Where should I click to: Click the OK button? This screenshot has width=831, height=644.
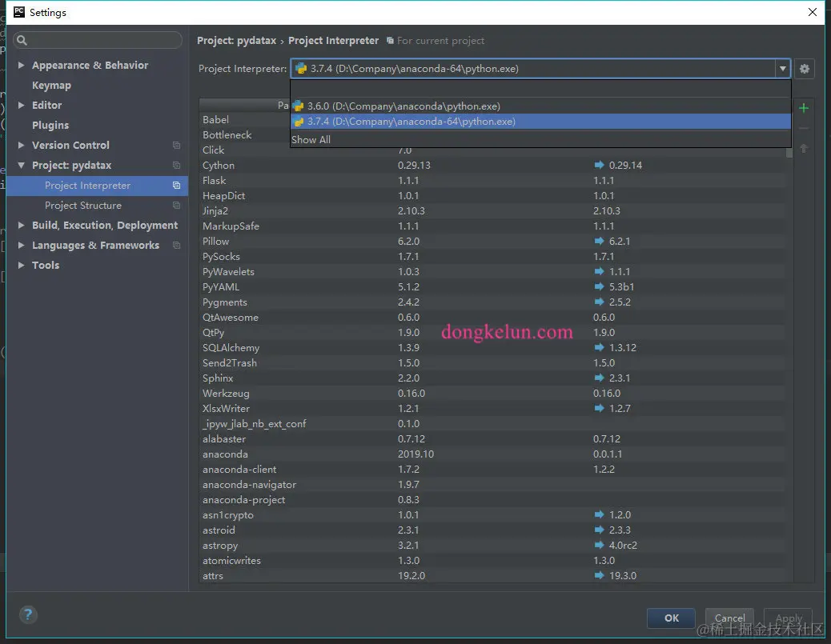671,618
